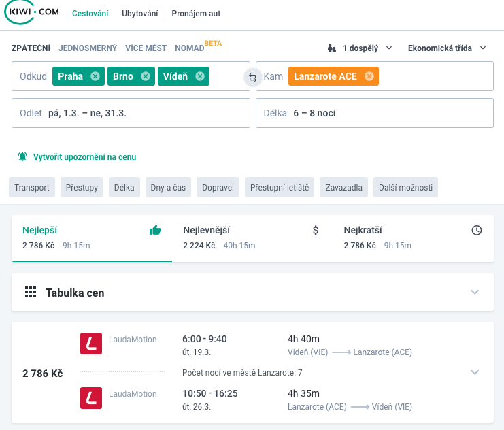Click the Odkud origin input field

coord(131,76)
